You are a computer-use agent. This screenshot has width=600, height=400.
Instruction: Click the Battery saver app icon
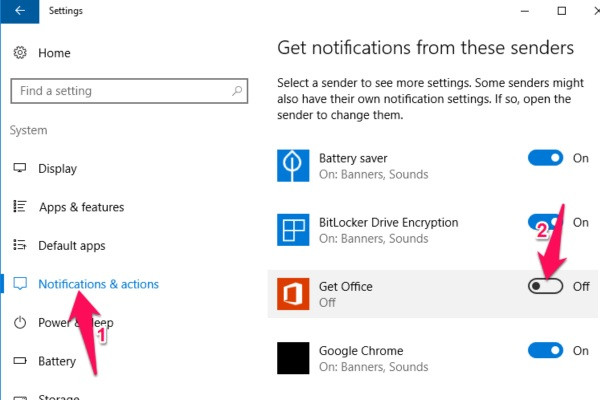coord(293,165)
